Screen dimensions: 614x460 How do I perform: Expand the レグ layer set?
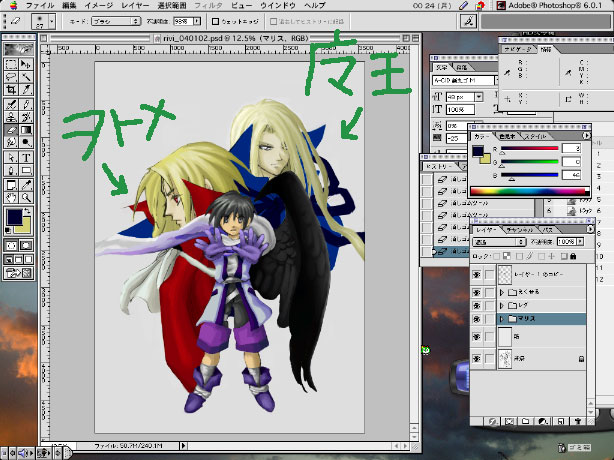pos(502,305)
